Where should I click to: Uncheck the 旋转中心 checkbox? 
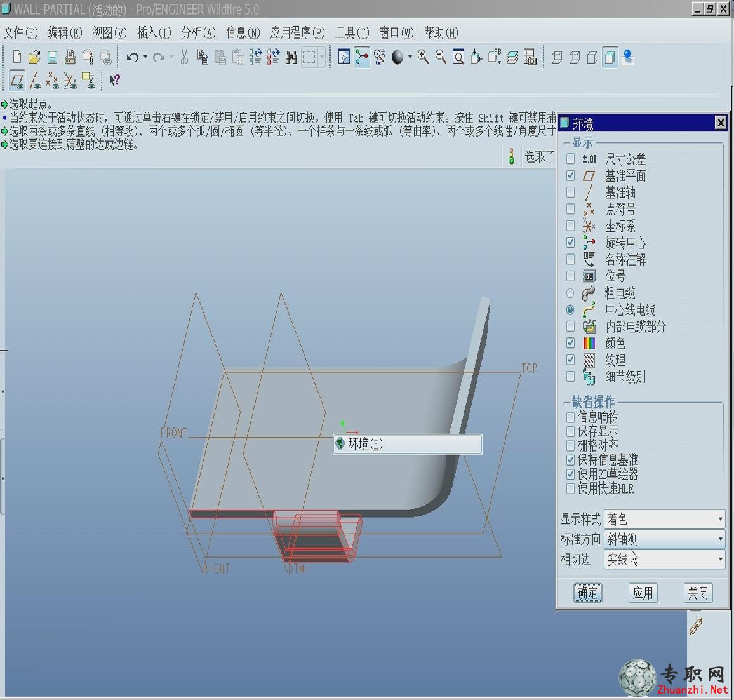tap(570, 243)
